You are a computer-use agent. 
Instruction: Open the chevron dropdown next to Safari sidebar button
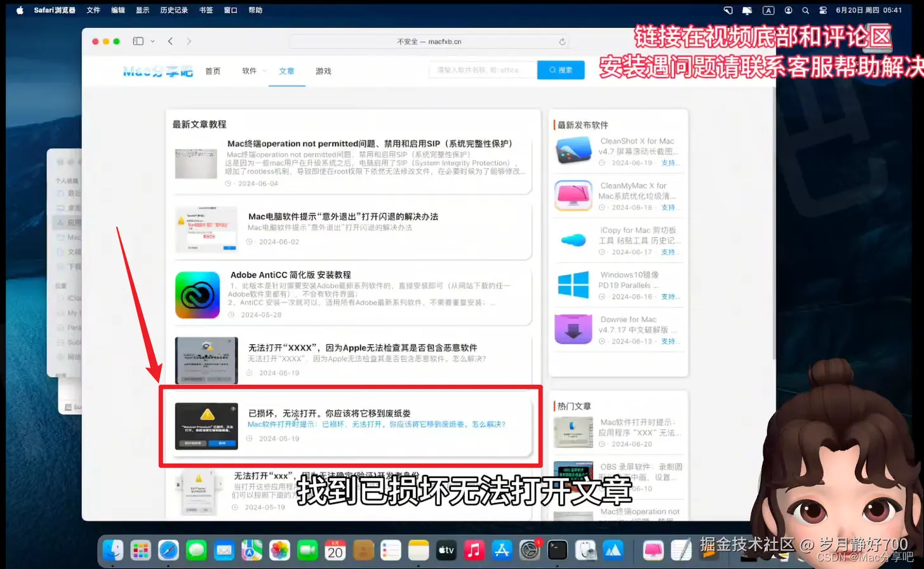151,40
